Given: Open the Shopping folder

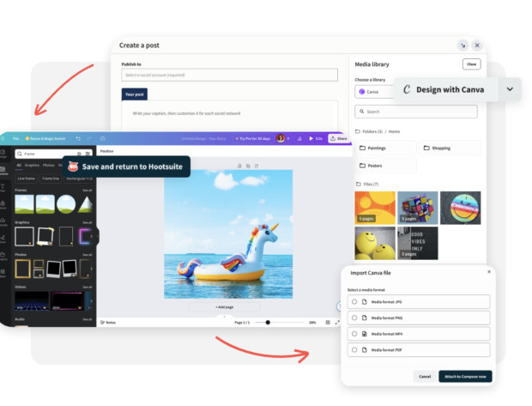Looking at the screenshot, I should (450, 148).
